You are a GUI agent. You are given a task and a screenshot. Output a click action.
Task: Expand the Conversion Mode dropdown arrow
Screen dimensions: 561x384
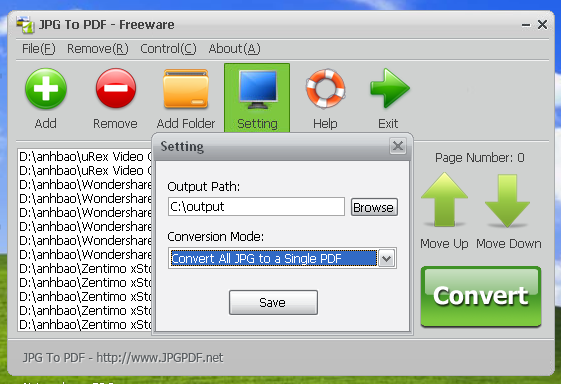point(386,258)
